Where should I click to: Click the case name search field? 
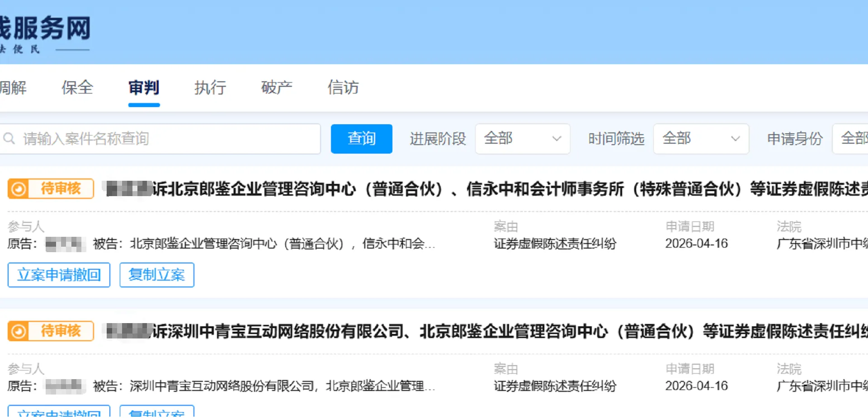[x=160, y=139]
